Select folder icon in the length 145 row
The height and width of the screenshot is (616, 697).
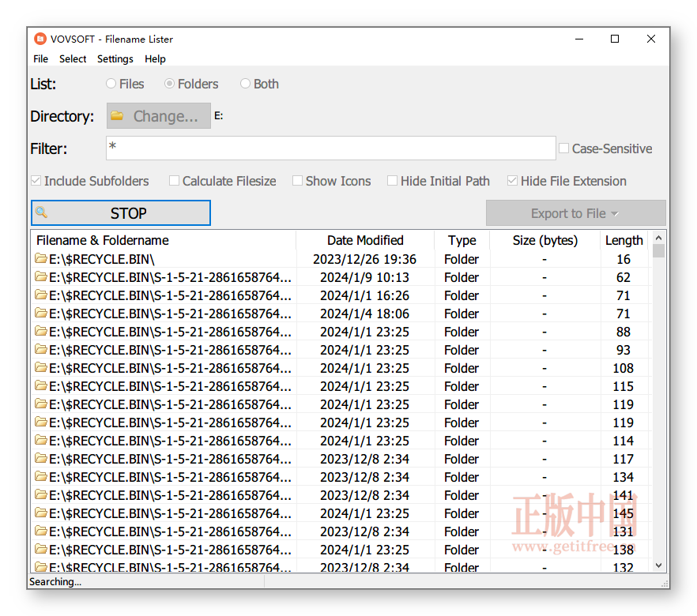pyautogui.click(x=41, y=513)
